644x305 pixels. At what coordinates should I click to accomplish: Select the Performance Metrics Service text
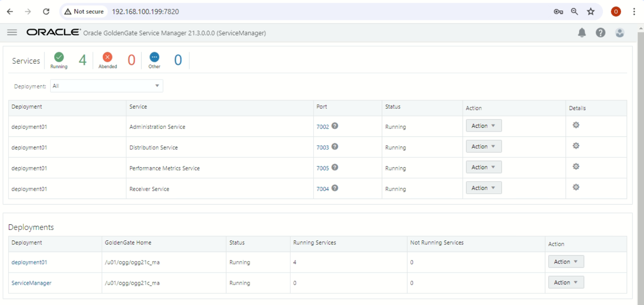[x=165, y=168]
